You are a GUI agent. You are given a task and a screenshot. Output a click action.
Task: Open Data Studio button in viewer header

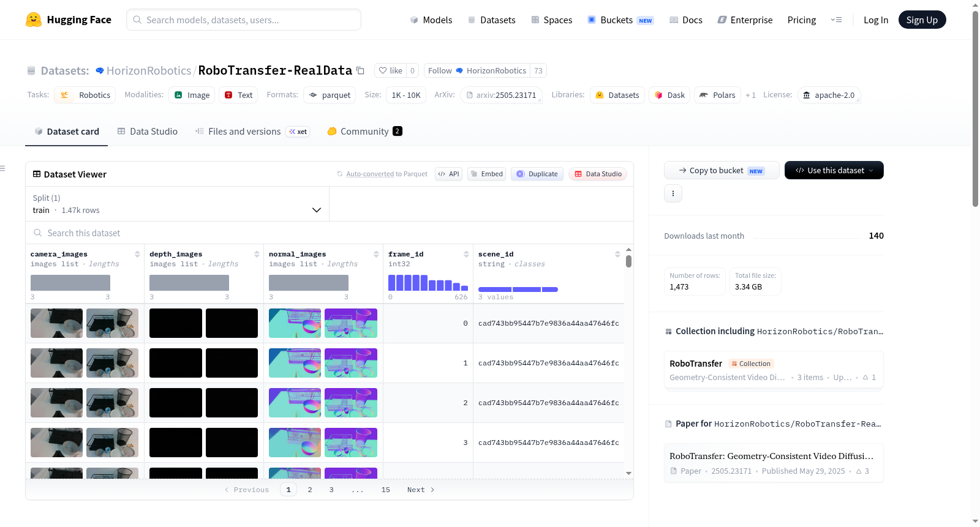(598, 174)
